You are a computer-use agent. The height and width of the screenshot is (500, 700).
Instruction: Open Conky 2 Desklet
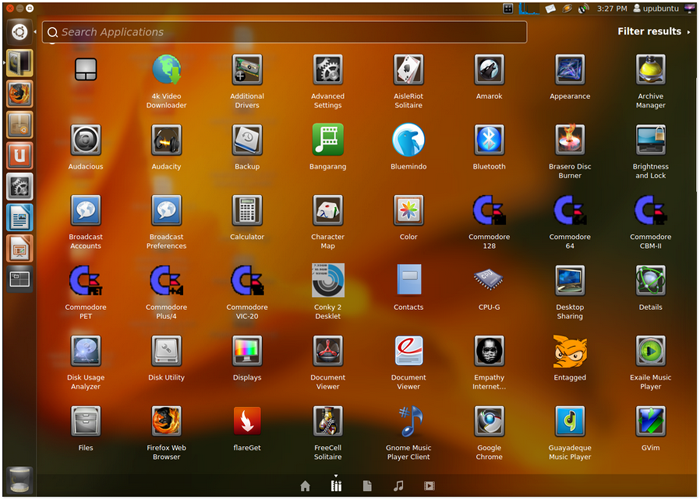point(328,280)
